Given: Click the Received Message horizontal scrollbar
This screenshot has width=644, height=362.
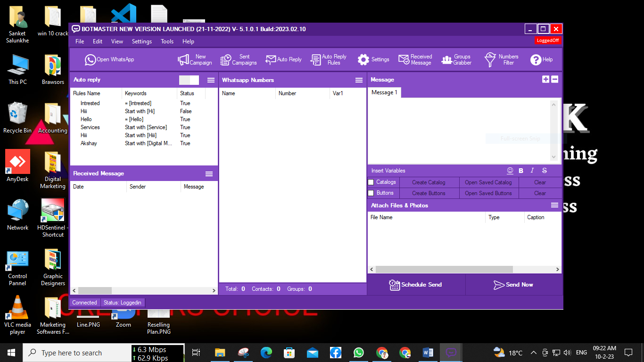Looking at the screenshot, I should (x=95, y=290).
